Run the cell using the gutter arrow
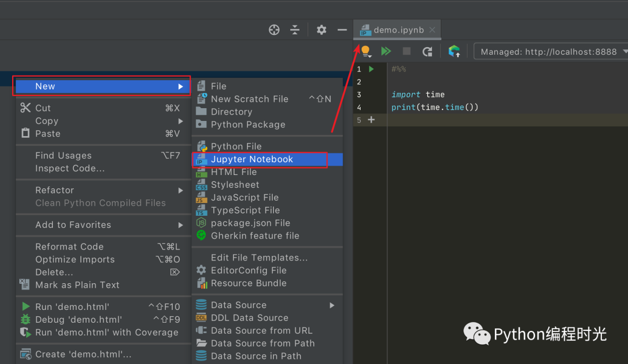 tap(372, 69)
